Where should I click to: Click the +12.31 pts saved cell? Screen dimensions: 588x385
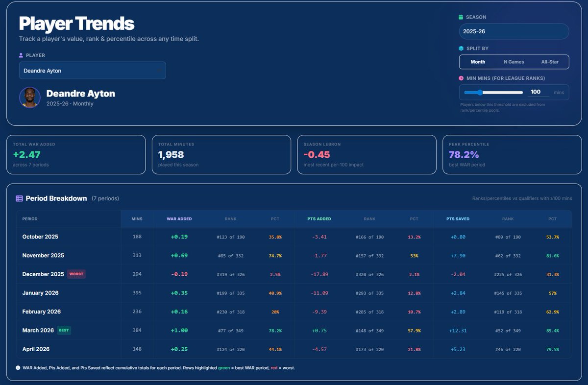pos(458,331)
